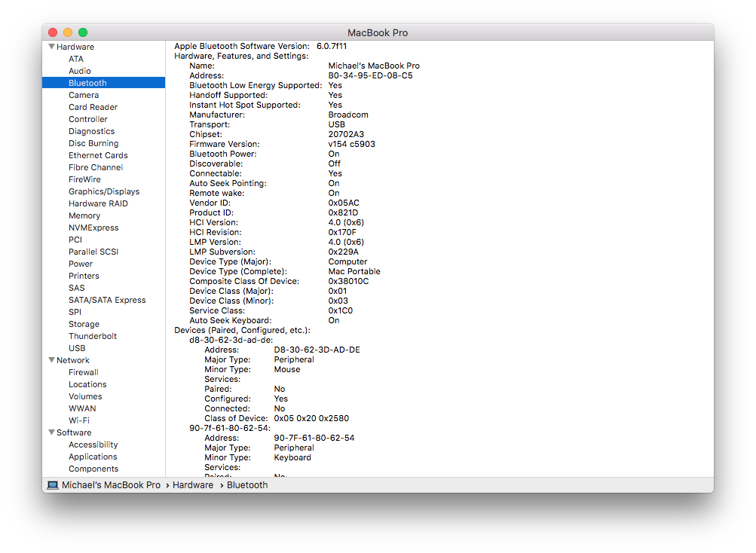
Task: Zoom window with the green button
Action: 83,32
